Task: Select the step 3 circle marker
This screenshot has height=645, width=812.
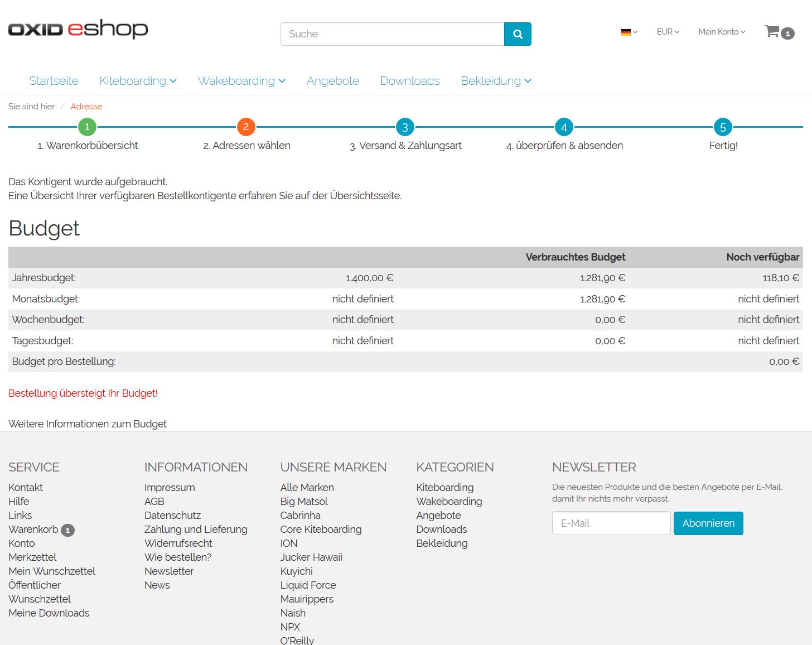Action: click(x=405, y=127)
